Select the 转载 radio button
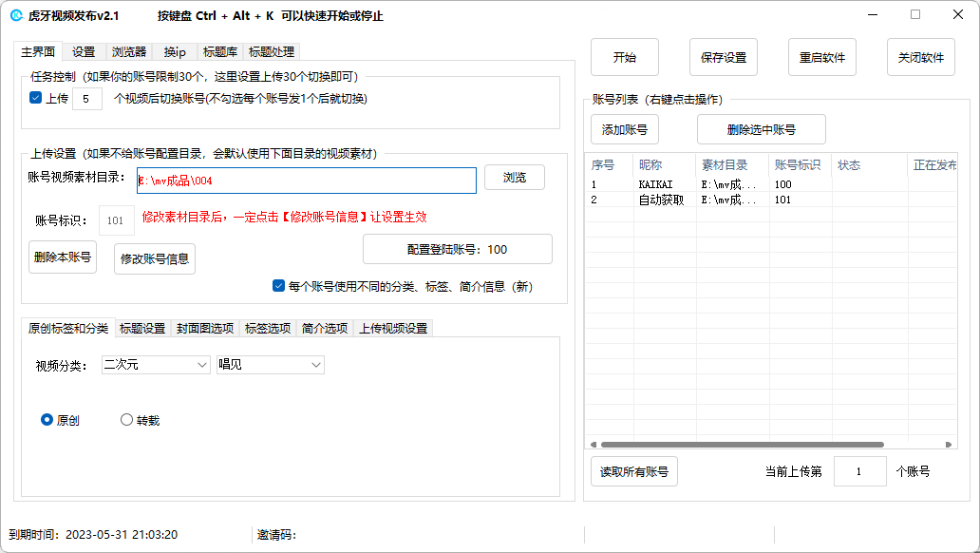 click(127, 420)
